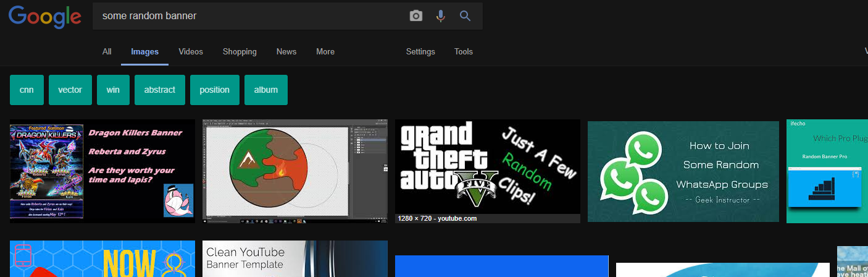Click the magnifying glass search button
Viewport: 868px width, 277px height.
pyautogui.click(x=465, y=16)
